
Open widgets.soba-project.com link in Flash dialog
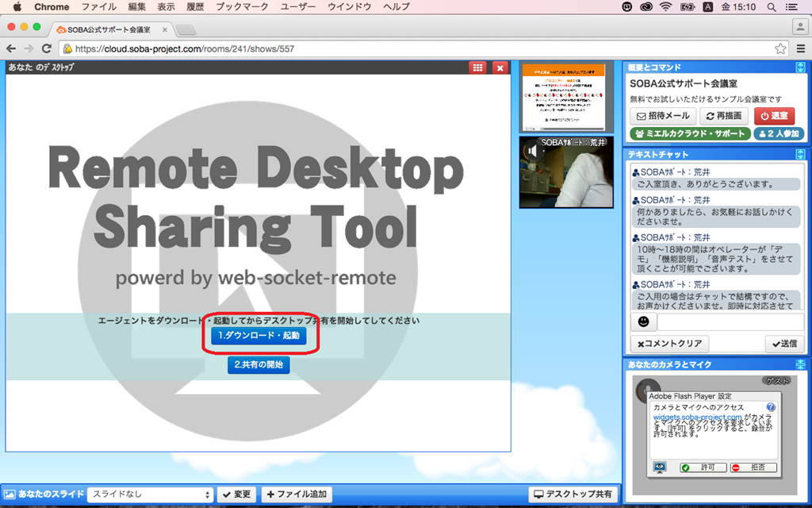pyautogui.click(x=698, y=417)
